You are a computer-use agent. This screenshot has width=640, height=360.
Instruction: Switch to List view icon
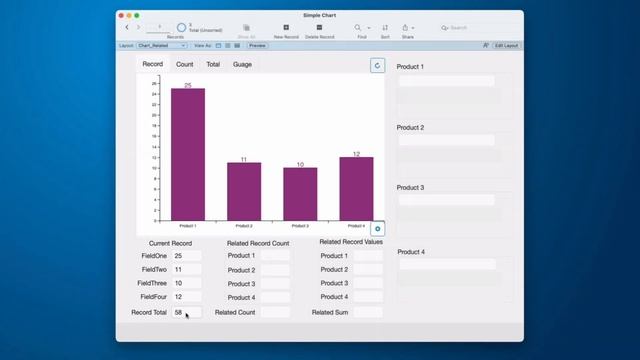pos(228,46)
